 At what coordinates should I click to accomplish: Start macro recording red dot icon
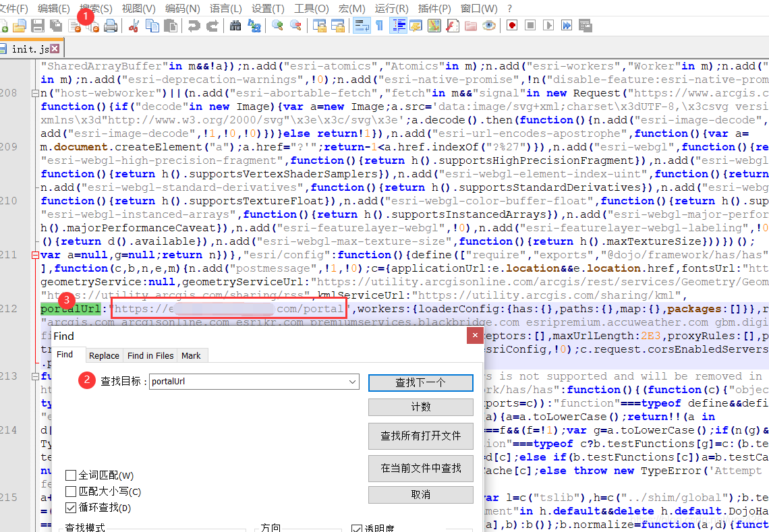[512, 26]
